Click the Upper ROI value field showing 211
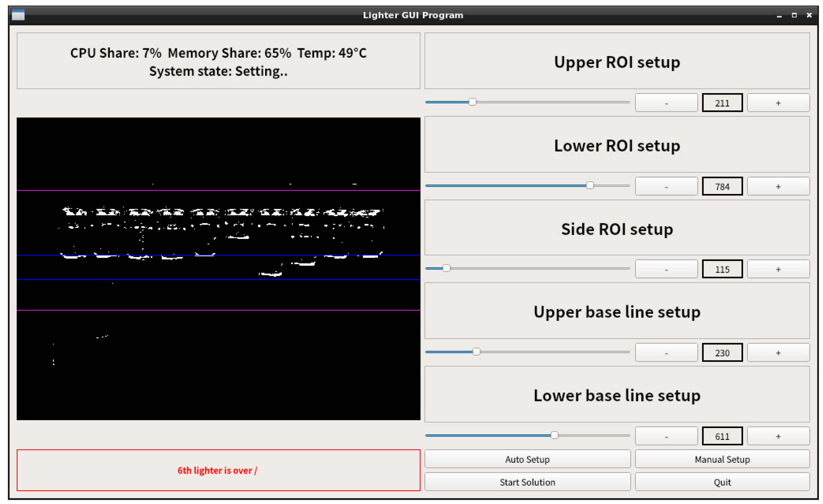Screen dimensions: 823x504 point(722,103)
